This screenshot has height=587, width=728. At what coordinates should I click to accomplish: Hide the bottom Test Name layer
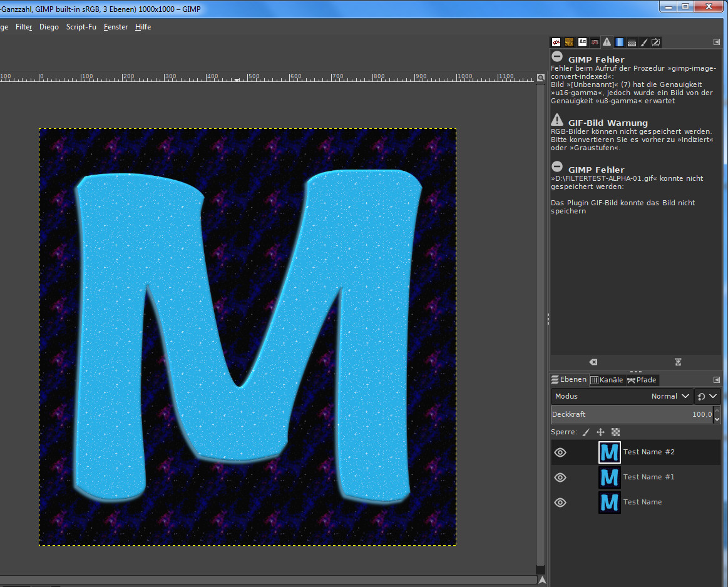coord(560,503)
